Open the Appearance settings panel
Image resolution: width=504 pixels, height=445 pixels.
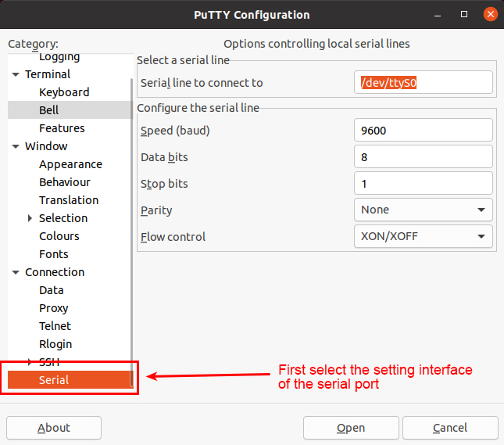70,164
